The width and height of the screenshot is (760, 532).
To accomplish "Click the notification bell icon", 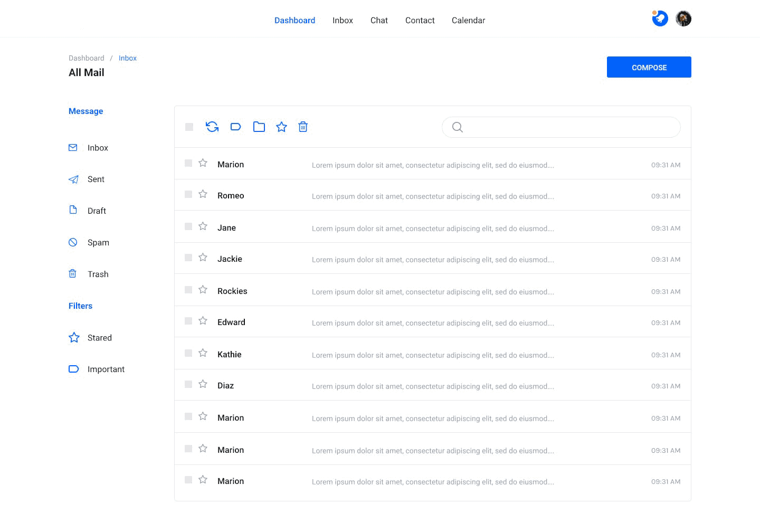I will coord(660,18).
